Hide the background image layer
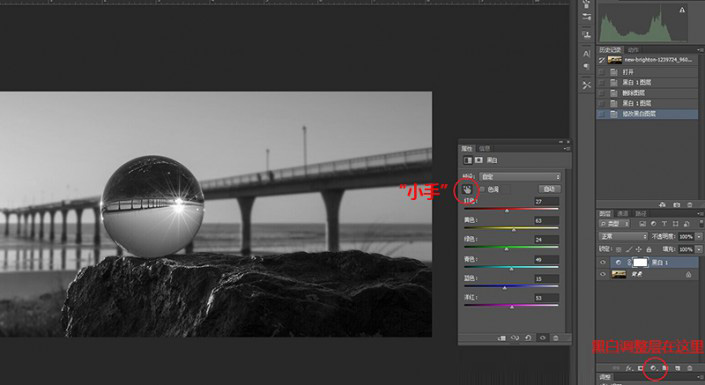Image resolution: width=705 pixels, height=385 pixels. [x=603, y=274]
